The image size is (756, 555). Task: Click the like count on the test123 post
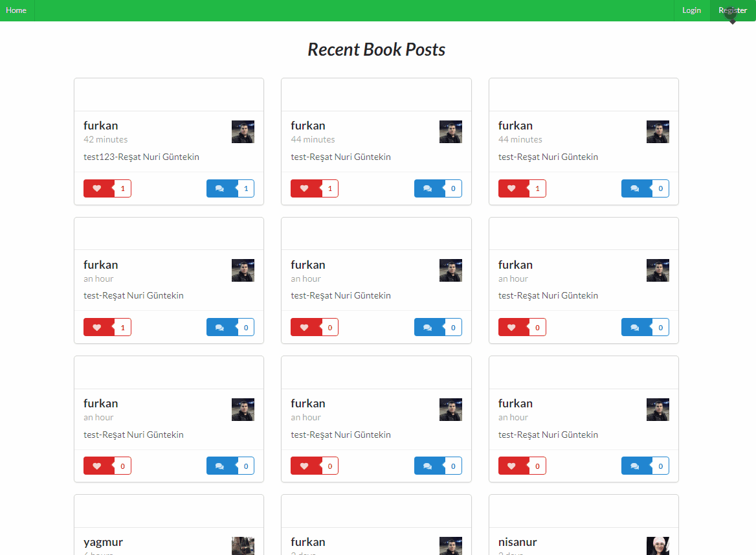(x=122, y=188)
